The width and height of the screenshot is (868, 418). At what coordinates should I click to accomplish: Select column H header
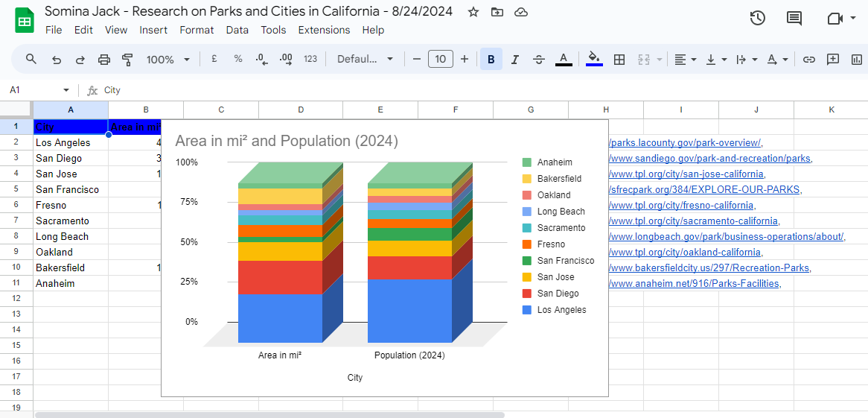click(606, 110)
